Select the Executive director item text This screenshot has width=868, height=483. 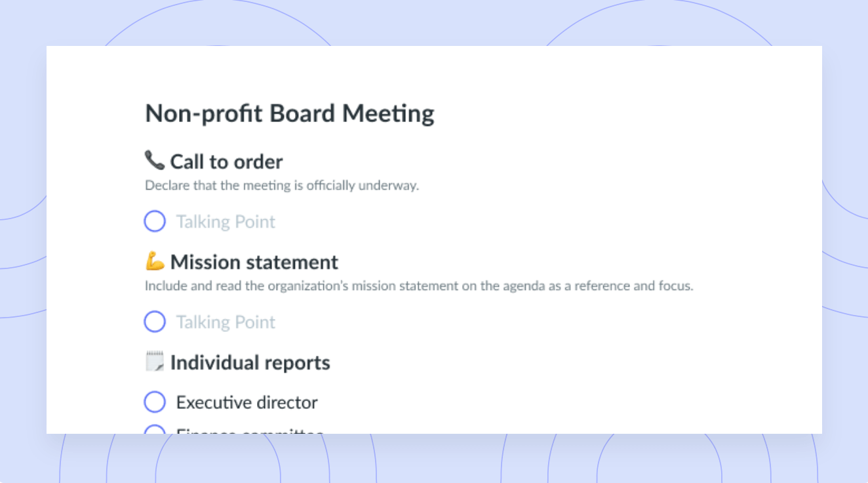pos(247,402)
